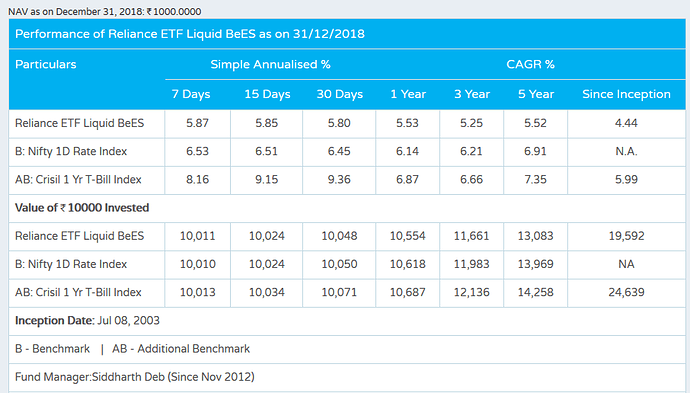Click the 1 Year column header
Image resolution: width=690 pixels, height=393 pixels.
point(408,94)
